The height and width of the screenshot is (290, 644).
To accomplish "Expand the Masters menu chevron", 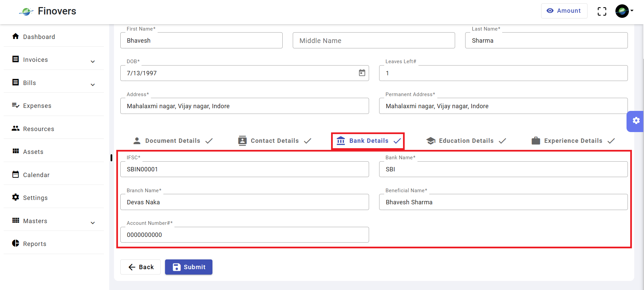I will [x=93, y=223].
